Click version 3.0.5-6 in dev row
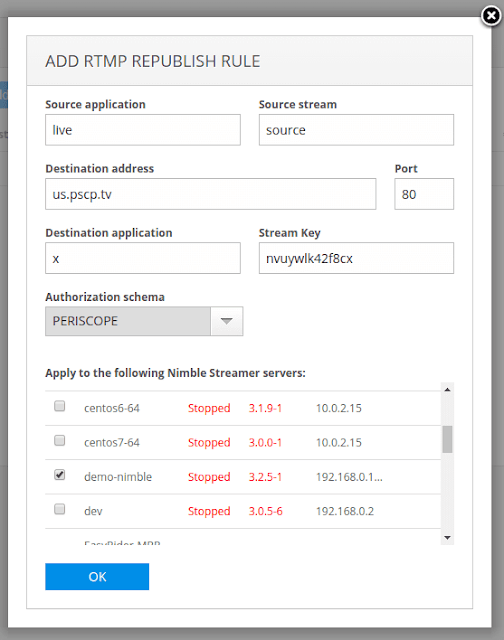This screenshot has width=504, height=640. [x=266, y=511]
